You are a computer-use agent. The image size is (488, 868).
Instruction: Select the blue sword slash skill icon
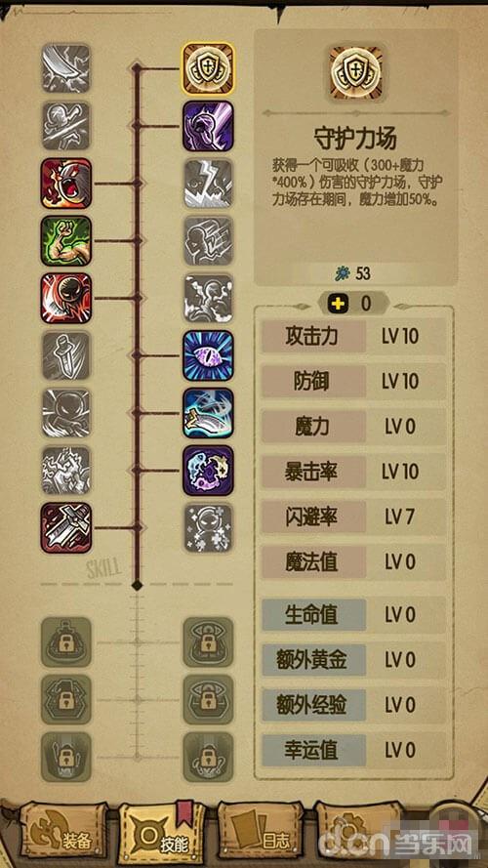(x=208, y=413)
